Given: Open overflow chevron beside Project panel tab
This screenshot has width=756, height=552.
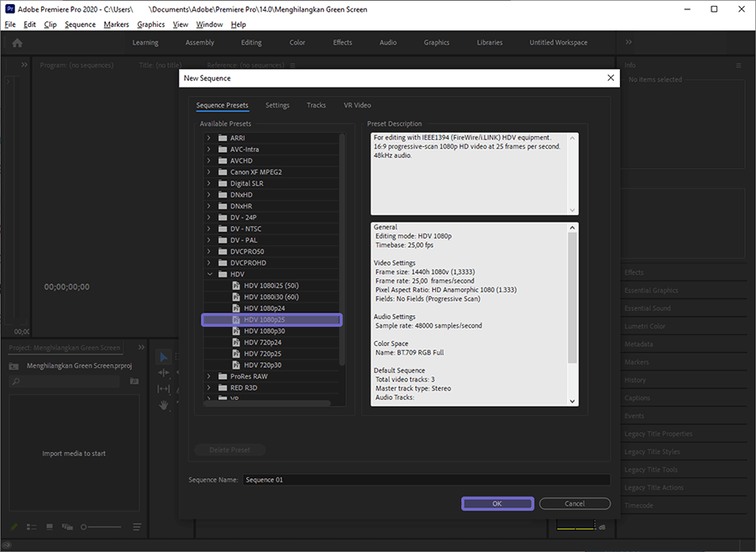Looking at the screenshot, I should coord(141,347).
